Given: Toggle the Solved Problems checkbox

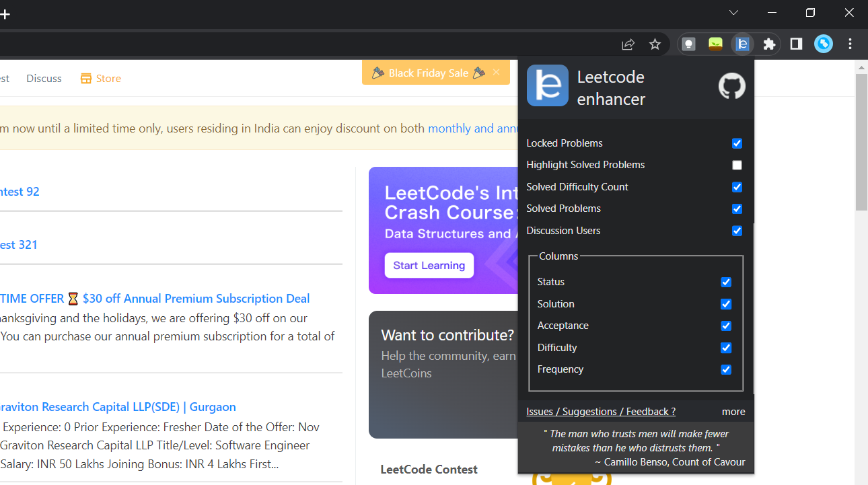Looking at the screenshot, I should 737,209.
